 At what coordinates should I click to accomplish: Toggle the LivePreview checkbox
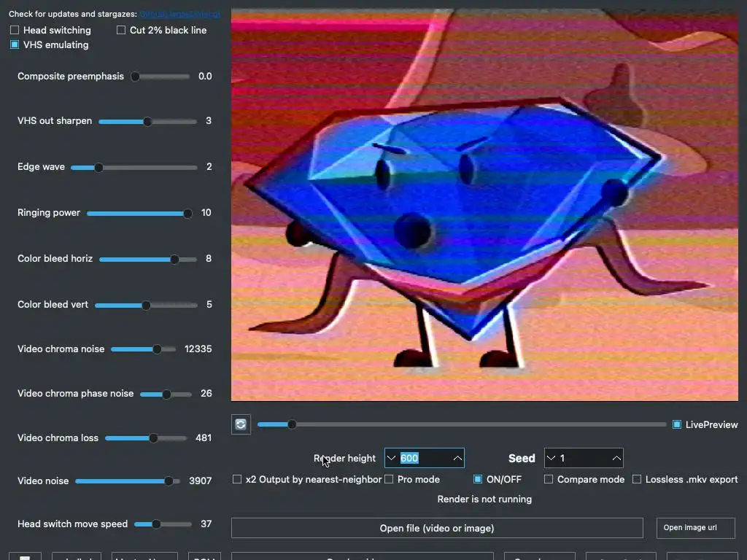point(676,424)
